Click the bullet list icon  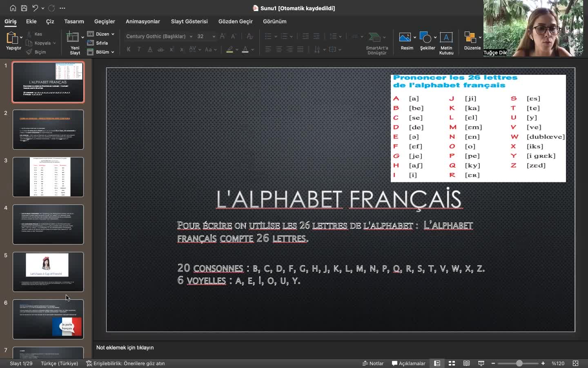[268, 36]
